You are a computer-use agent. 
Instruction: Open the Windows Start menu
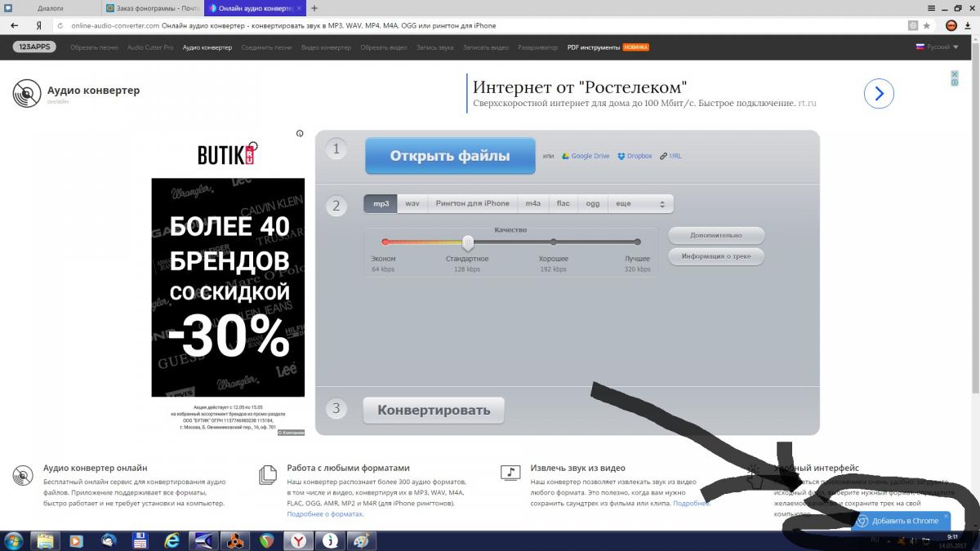(14, 540)
